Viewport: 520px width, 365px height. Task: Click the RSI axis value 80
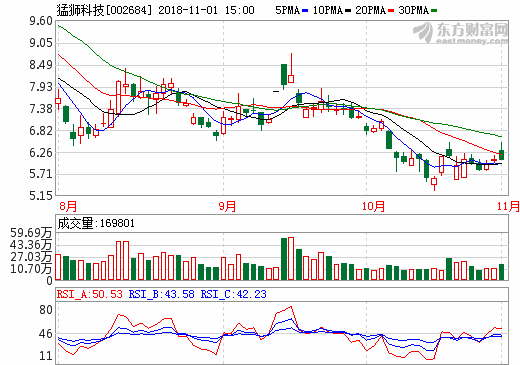(46, 310)
